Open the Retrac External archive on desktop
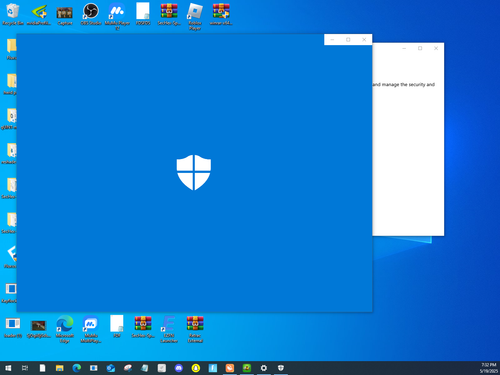500x375 pixels. click(x=195, y=329)
